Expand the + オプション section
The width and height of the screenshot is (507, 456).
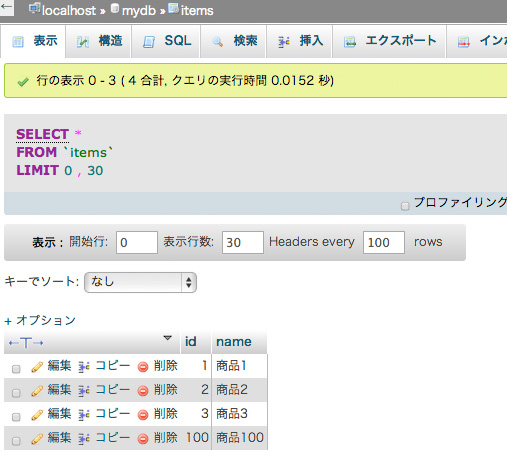pos(40,320)
